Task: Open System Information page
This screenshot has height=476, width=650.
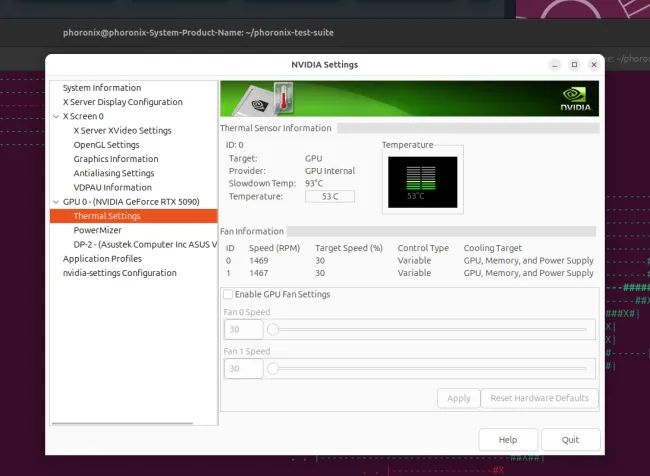Action: [x=102, y=88]
